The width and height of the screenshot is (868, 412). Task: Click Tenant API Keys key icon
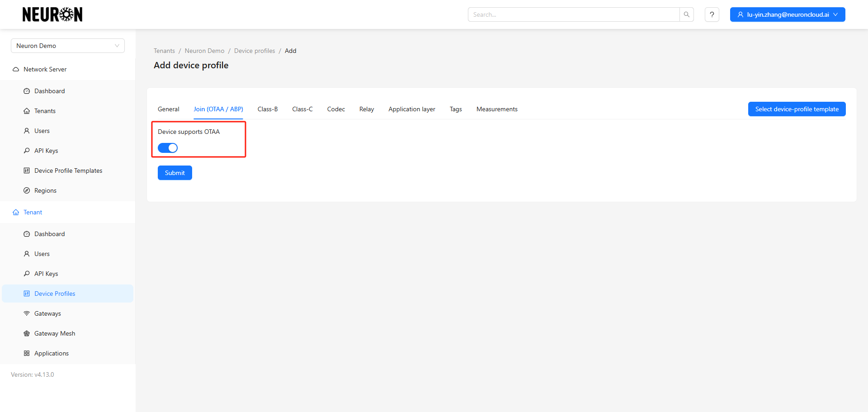tap(27, 274)
